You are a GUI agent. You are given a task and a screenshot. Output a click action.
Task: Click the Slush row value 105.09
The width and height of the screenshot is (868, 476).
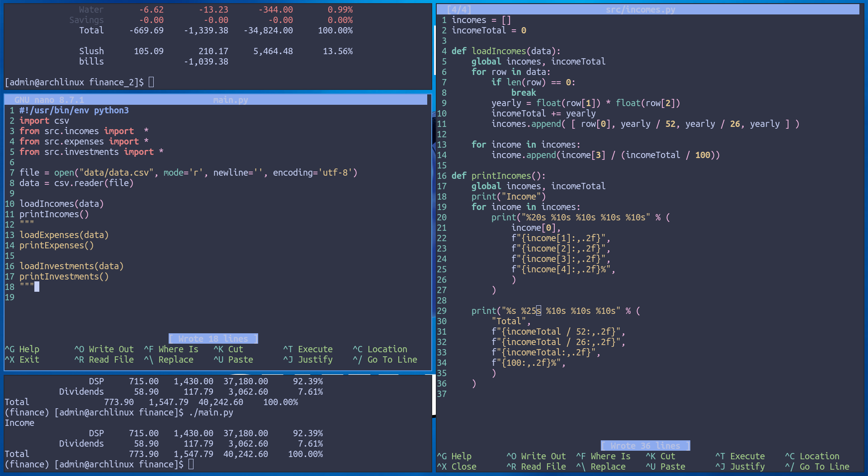(x=149, y=51)
